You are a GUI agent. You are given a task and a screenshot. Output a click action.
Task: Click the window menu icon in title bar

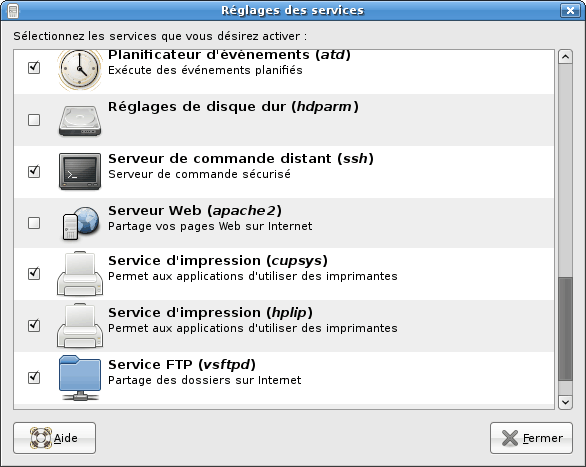[x=13, y=11]
